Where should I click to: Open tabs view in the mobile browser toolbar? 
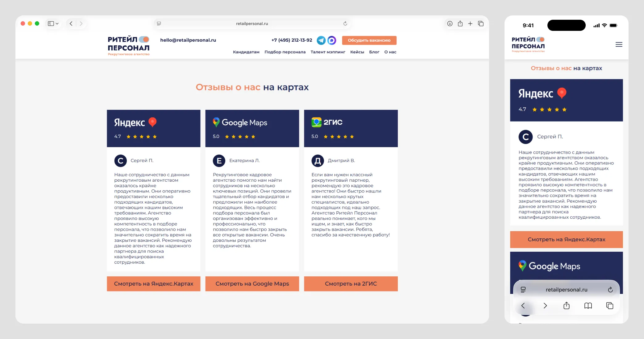(610, 306)
